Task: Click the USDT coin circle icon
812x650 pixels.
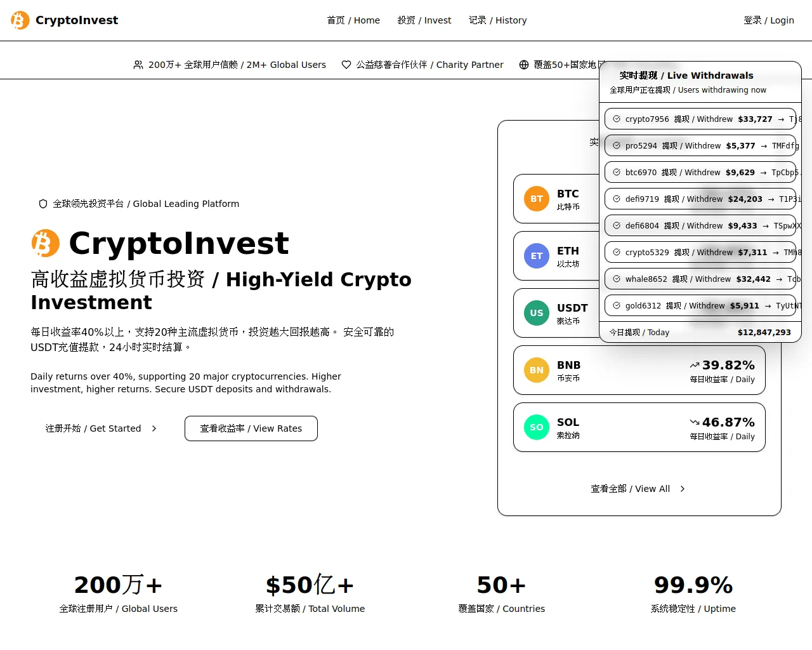Action: click(537, 313)
